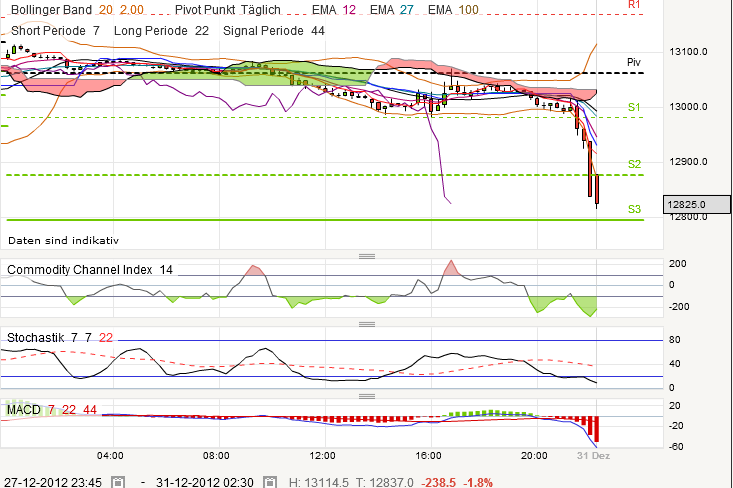Click the S1 support level label

pos(634,107)
